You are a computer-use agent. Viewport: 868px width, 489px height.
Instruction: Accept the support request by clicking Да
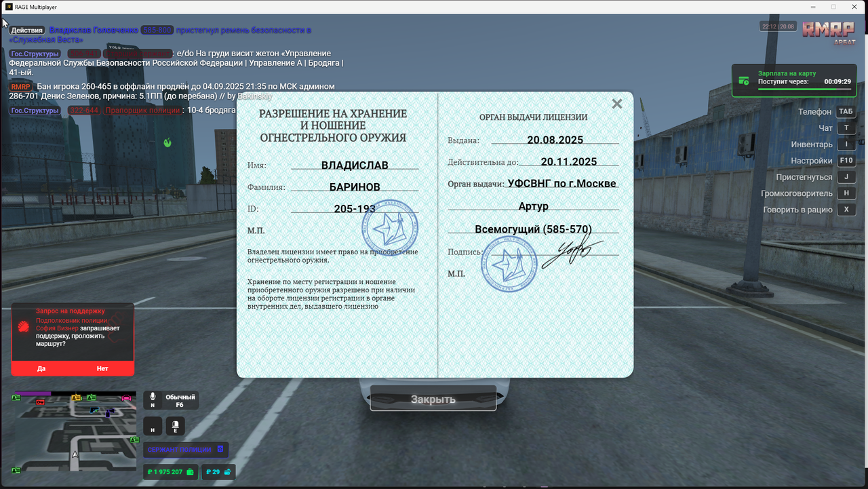pos(41,368)
